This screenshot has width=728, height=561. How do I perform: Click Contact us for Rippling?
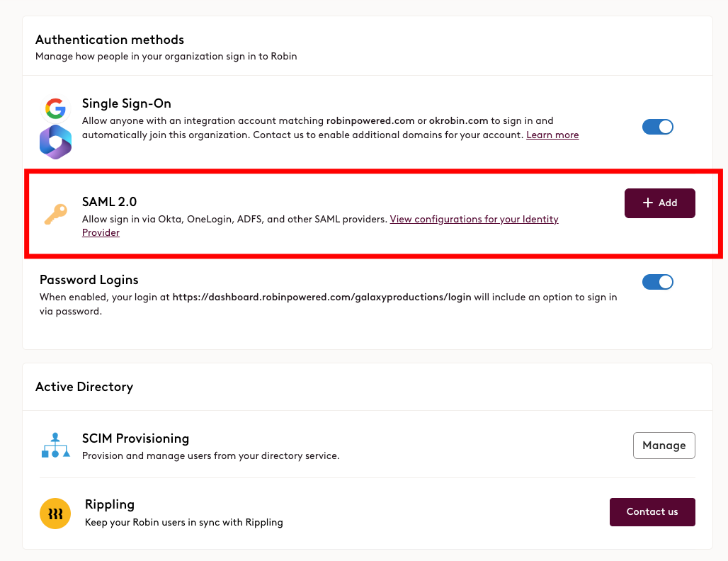(652, 512)
